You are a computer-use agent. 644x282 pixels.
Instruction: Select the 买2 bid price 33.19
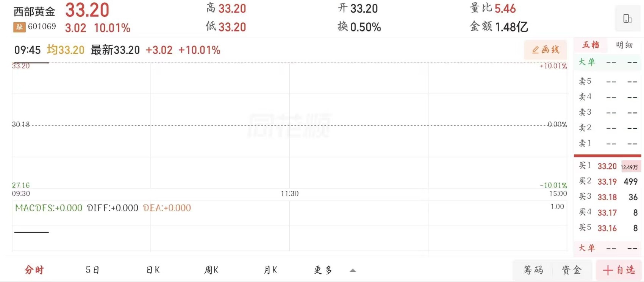(607, 182)
